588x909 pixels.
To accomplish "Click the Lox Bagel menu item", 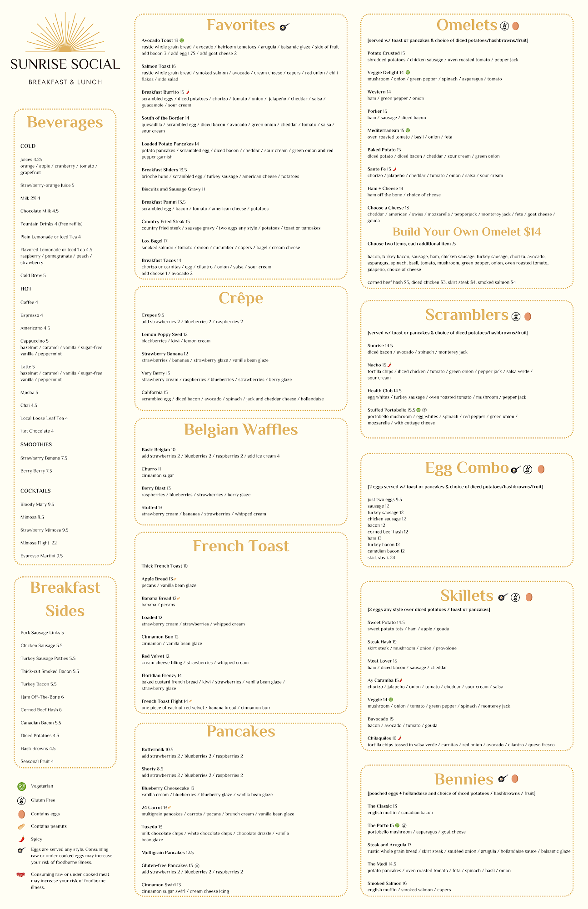I will (x=154, y=241).
